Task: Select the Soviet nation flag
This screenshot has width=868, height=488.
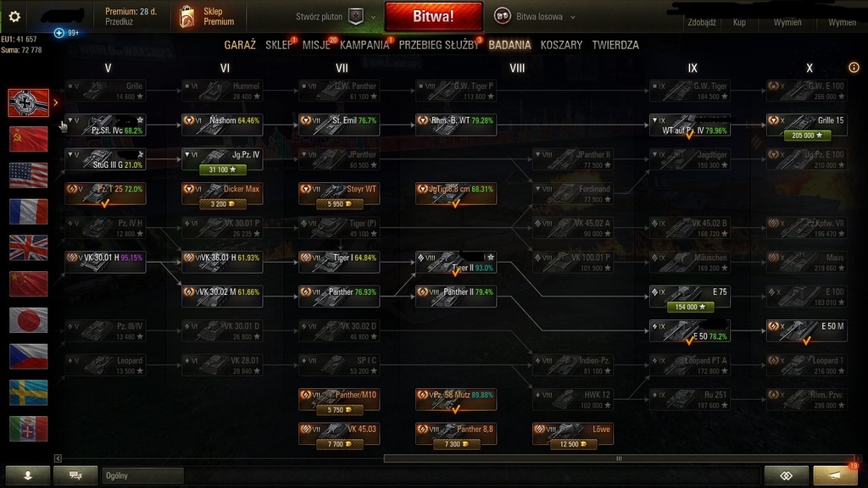Action: tap(28, 139)
